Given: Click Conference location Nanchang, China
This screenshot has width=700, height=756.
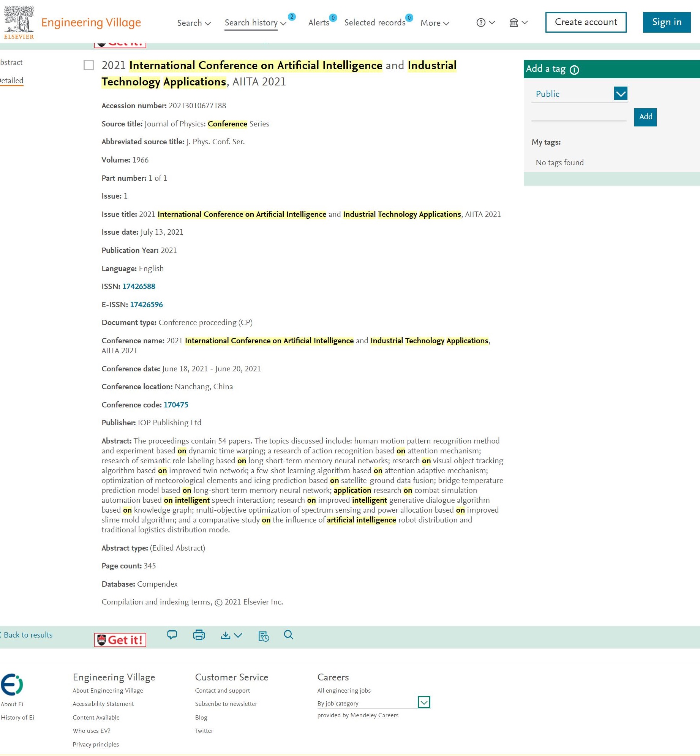Looking at the screenshot, I should (x=204, y=387).
